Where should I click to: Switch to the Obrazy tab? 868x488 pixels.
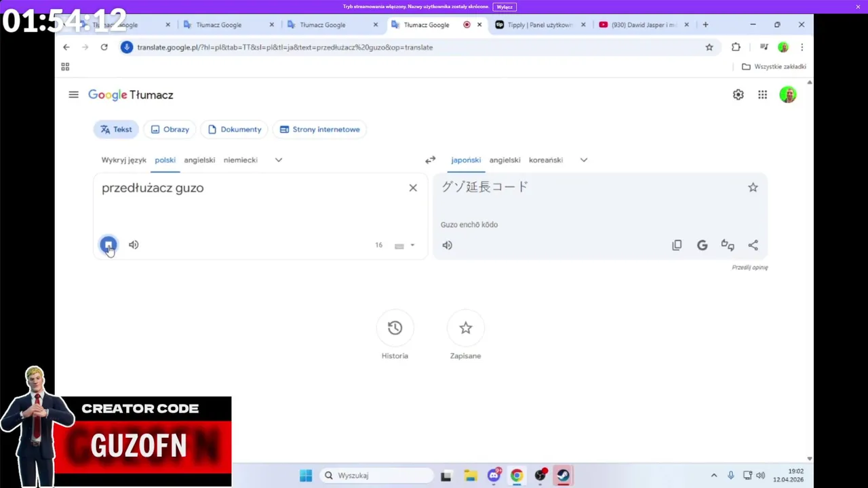(x=170, y=129)
